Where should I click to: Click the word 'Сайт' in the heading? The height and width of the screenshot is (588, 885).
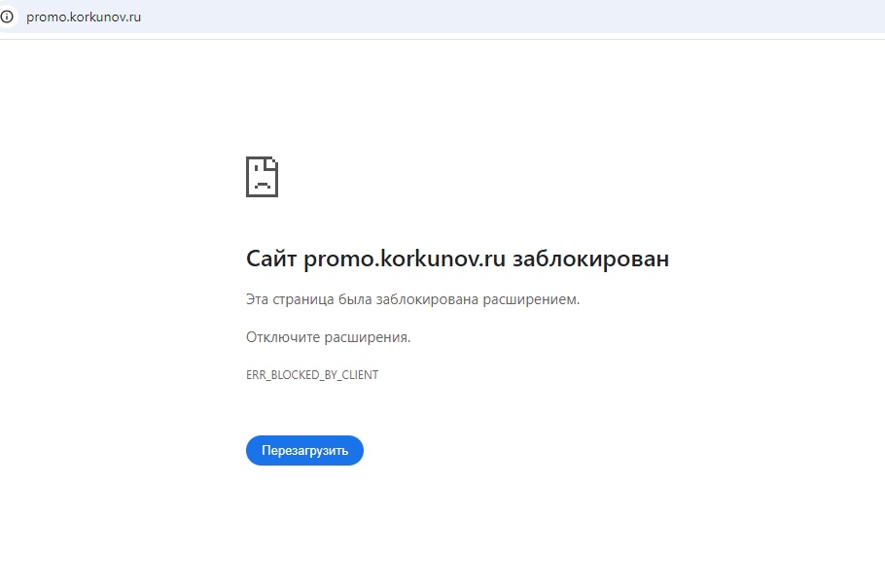click(271, 259)
